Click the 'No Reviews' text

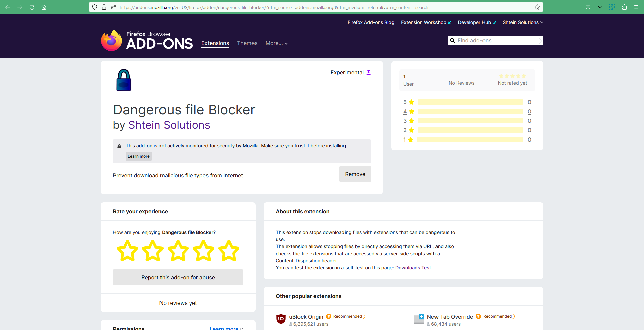click(x=461, y=83)
